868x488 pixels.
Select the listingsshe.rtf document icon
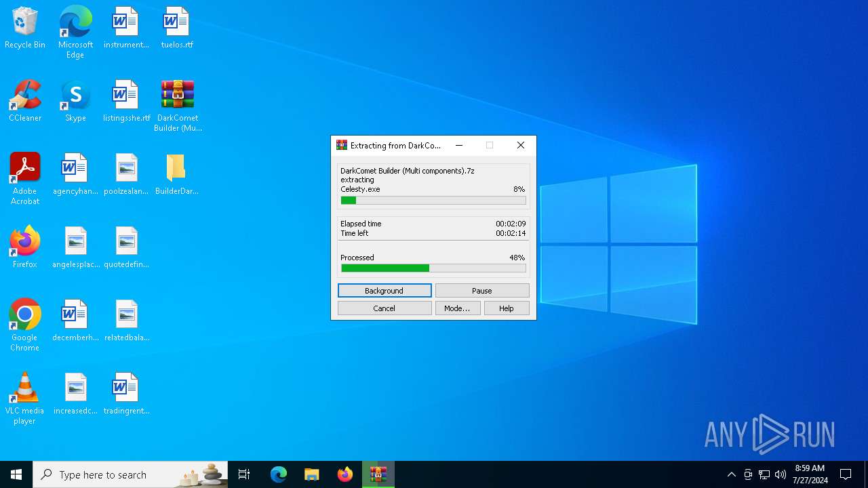[126, 102]
